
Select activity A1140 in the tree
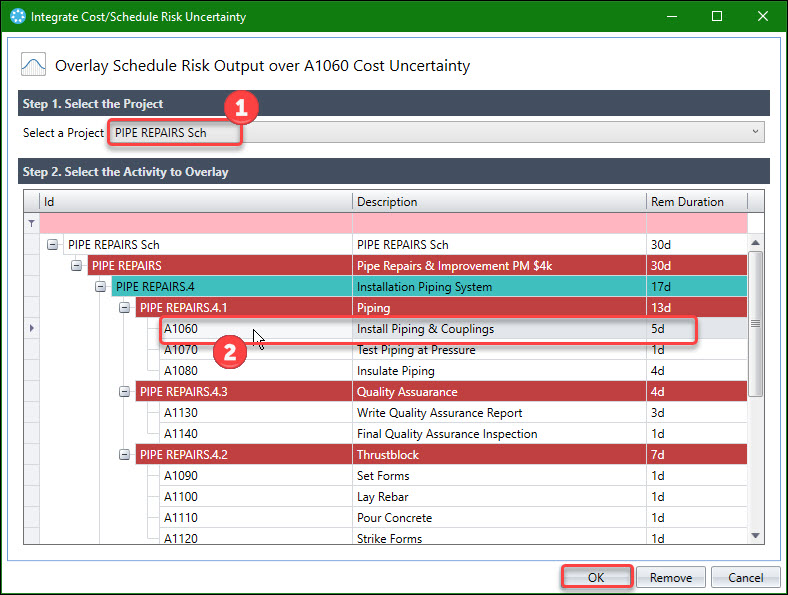(181, 434)
